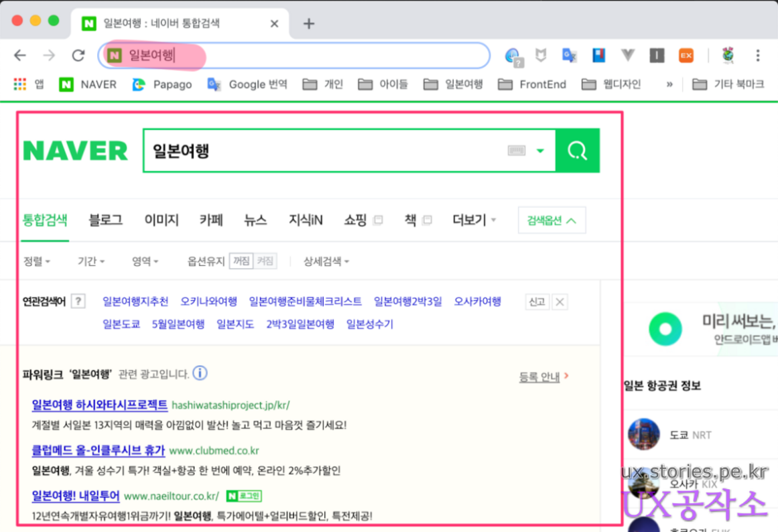The image size is (778, 532).
Task: Go back using the browser back arrow
Action: 21,56
